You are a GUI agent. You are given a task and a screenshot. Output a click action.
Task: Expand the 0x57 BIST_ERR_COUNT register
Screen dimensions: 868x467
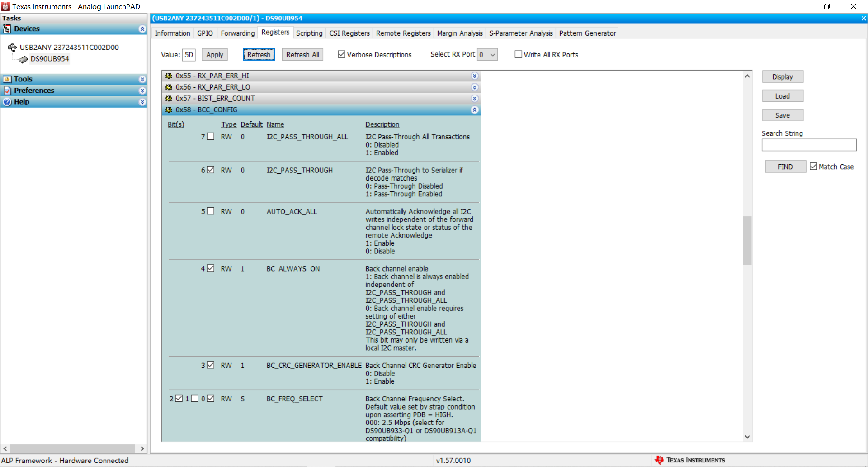tap(475, 99)
